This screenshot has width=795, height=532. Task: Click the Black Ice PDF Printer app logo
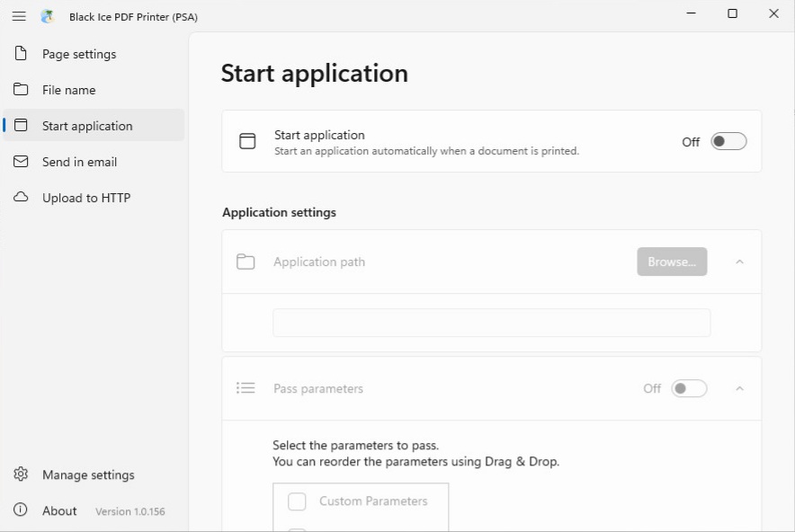tap(48, 16)
